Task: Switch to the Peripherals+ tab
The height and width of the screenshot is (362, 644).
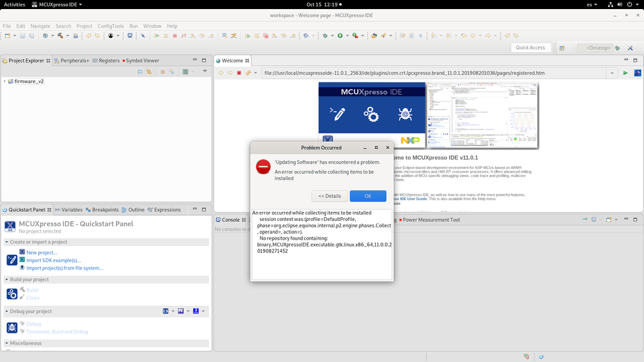Action: pyautogui.click(x=72, y=61)
